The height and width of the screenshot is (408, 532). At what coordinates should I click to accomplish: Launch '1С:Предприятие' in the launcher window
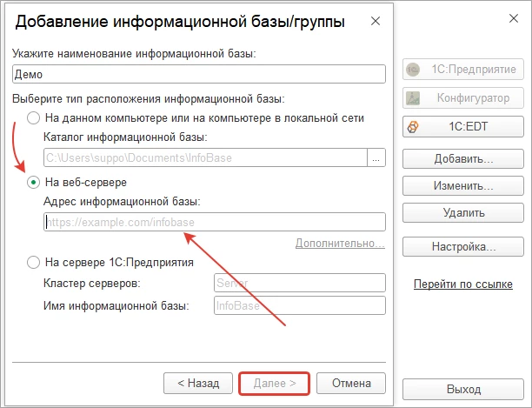coord(463,70)
